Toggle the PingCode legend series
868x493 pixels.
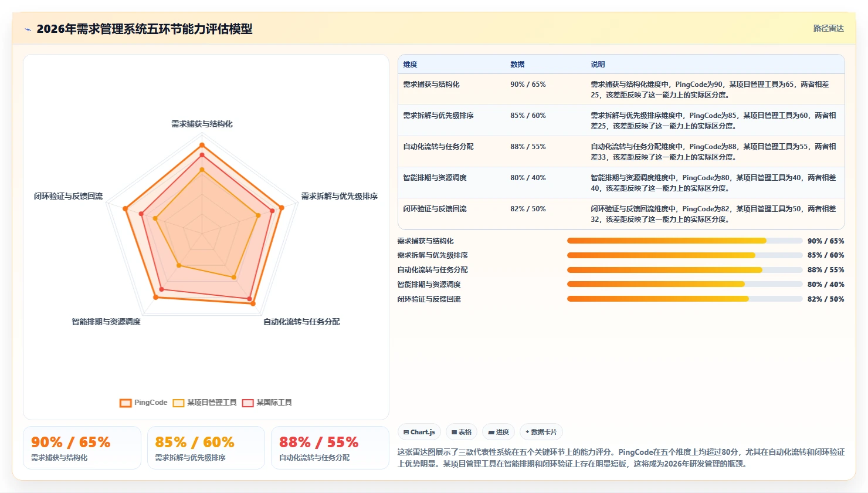(144, 403)
